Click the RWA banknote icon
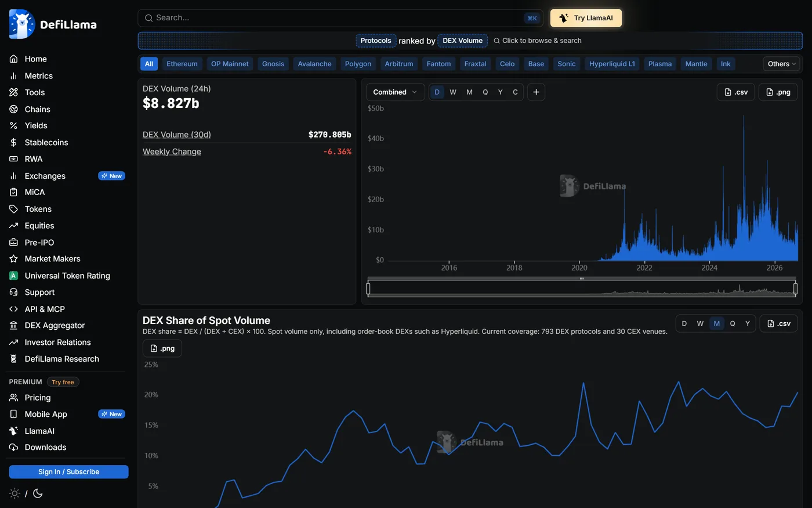Image resolution: width=812 pixels, height=508 pixels. [13, 159]
